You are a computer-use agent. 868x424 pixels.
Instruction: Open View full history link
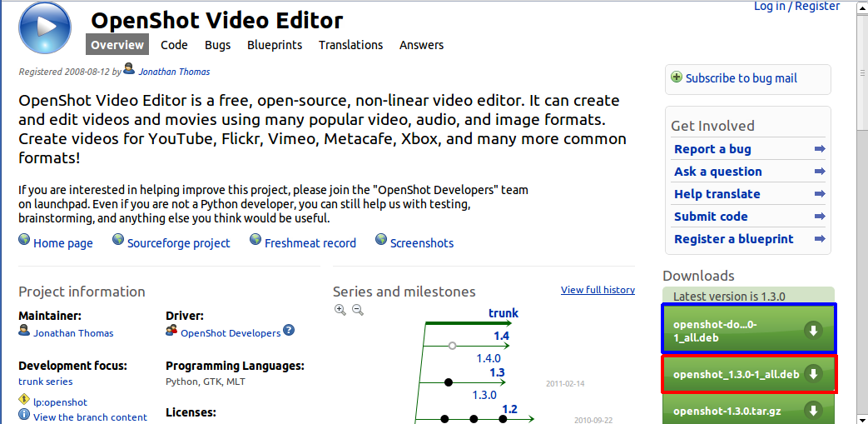[598, 290]
